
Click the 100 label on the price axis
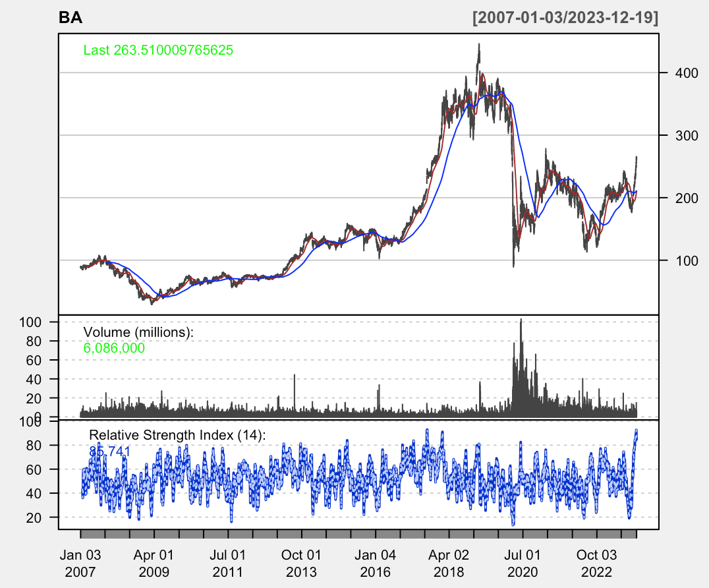point(687,260)
